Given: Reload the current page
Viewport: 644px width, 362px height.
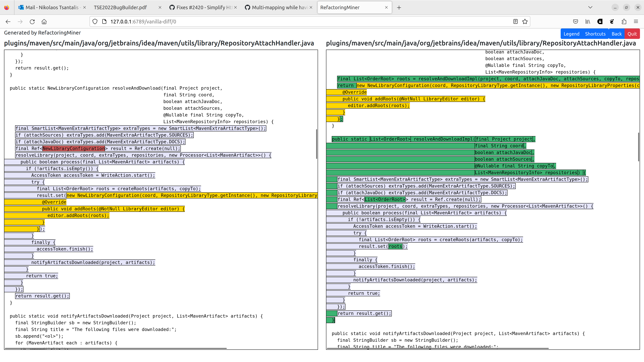Looking at the screenshot, I should pos(32,22).
